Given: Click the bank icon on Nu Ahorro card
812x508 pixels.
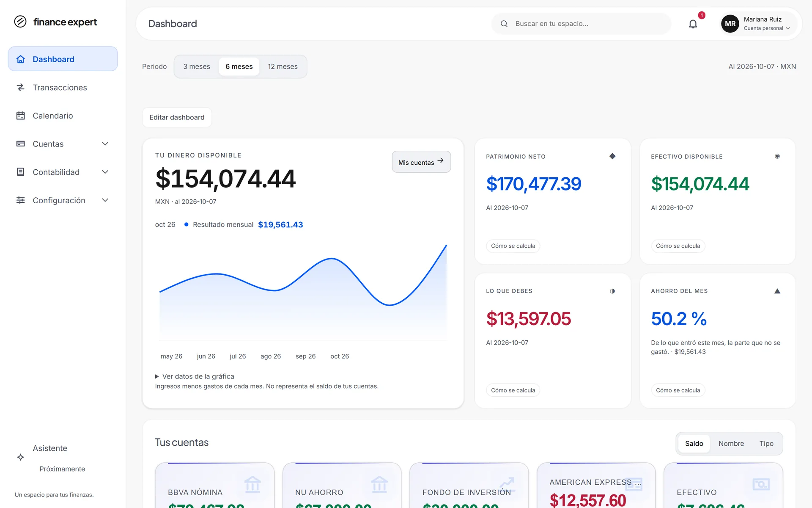Looking at the screenshot, I should click(x=379, y=484).
